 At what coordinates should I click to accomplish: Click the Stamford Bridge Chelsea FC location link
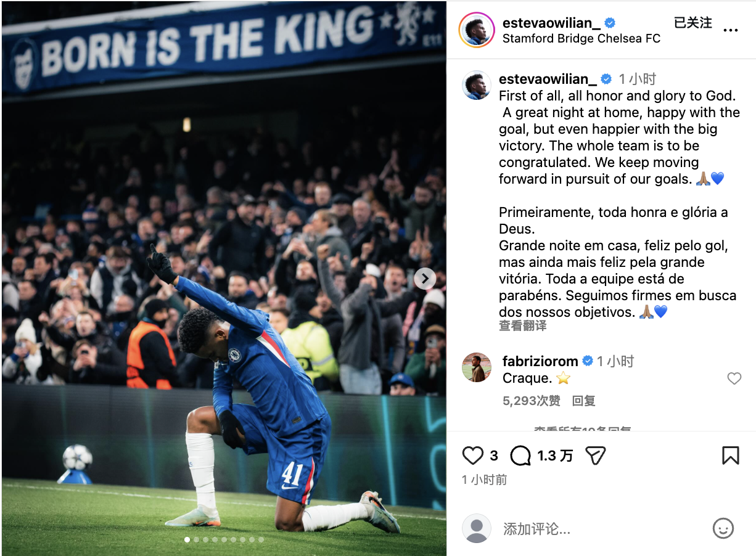[581, 38]
